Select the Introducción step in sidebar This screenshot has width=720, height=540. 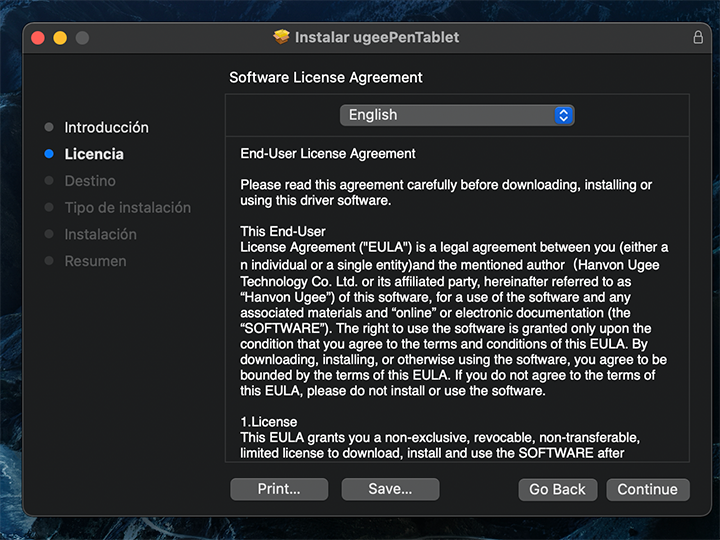tap(106, 127)
